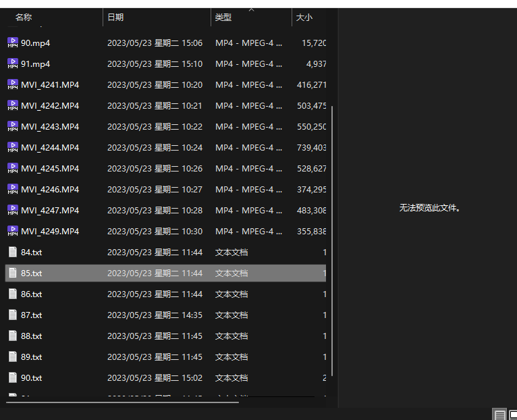This screenshot has height=420, width=517.
Task: Click the text document icon for 84.txt
Action: click(x=13, y=252)
